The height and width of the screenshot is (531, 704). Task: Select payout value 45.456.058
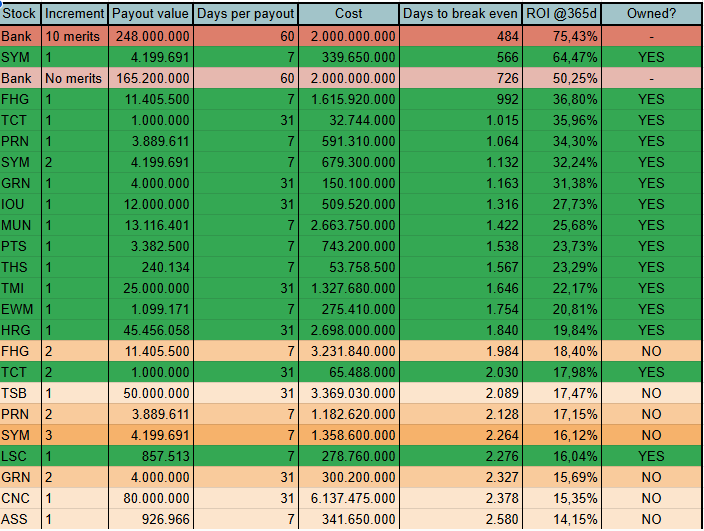[x=150, y=330]
